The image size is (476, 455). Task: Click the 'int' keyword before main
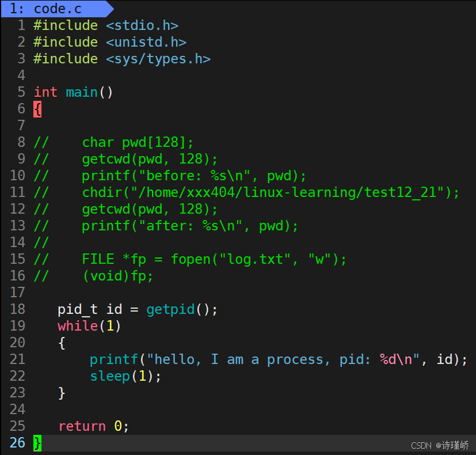pyautogui.click(x=45, y=92)
